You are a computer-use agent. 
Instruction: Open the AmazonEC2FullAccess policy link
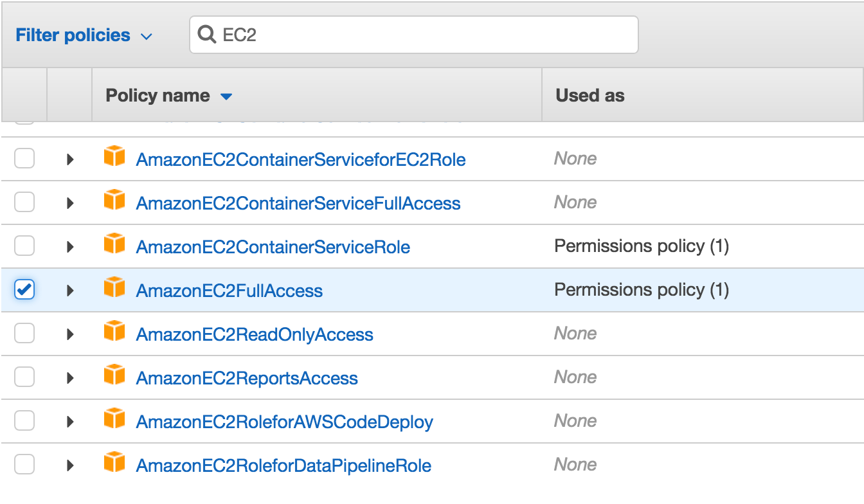[x=230, y=291]
